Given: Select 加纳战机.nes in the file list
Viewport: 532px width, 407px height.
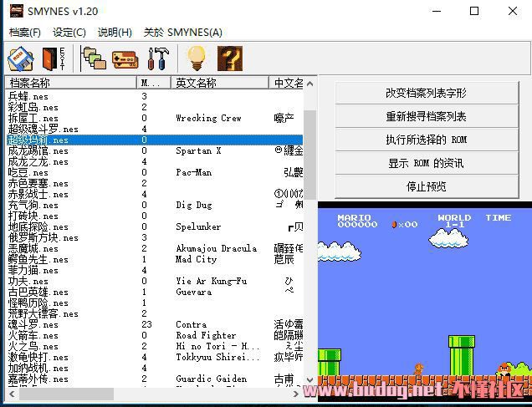Looking at the screenshot, I should 38,368.
